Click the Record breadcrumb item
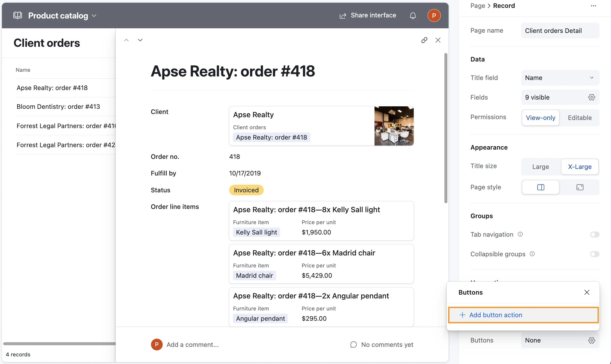This screenshot has height=364, width=611. pyautogui.click(x=504, y=5)
